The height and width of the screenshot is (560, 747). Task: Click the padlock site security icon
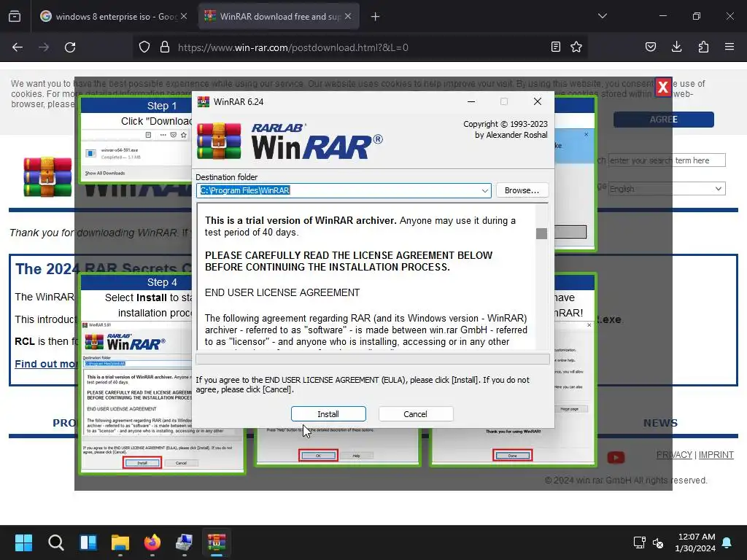point(165,47)
